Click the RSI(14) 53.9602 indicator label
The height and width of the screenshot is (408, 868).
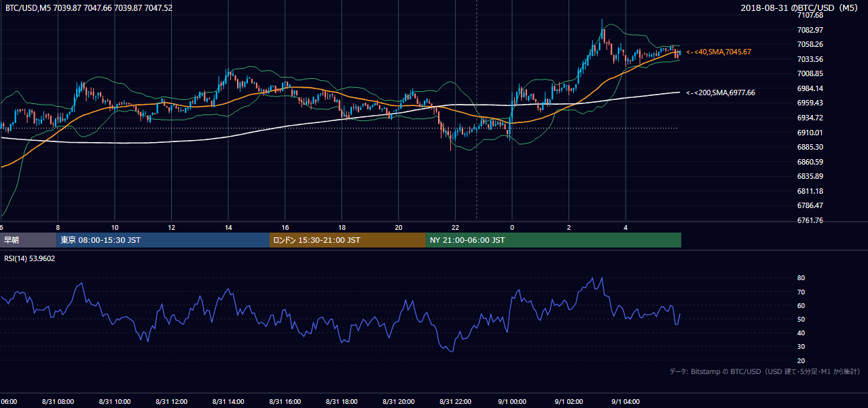[30, 258]
